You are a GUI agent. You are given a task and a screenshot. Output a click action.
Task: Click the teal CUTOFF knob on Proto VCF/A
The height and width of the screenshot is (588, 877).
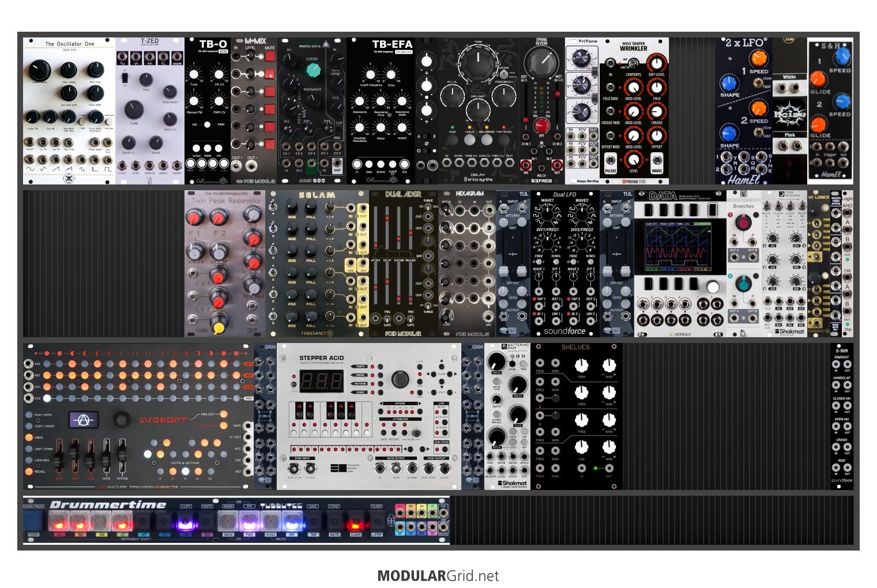(x=313, y=70)
